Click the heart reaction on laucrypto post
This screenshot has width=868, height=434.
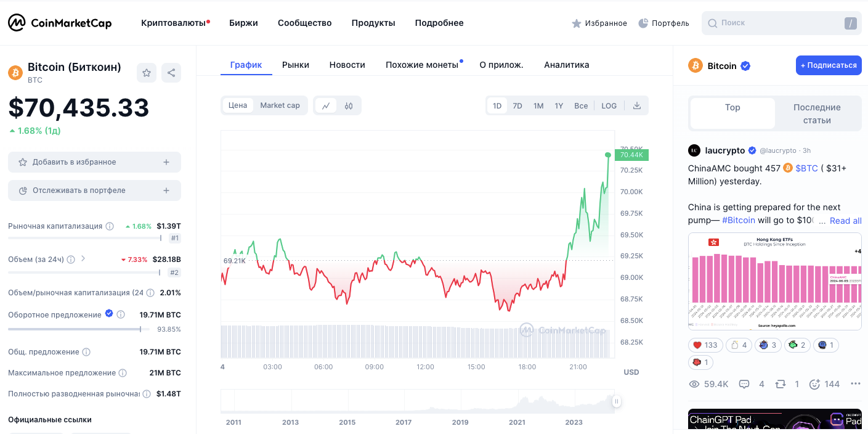(x=704, y=345)
